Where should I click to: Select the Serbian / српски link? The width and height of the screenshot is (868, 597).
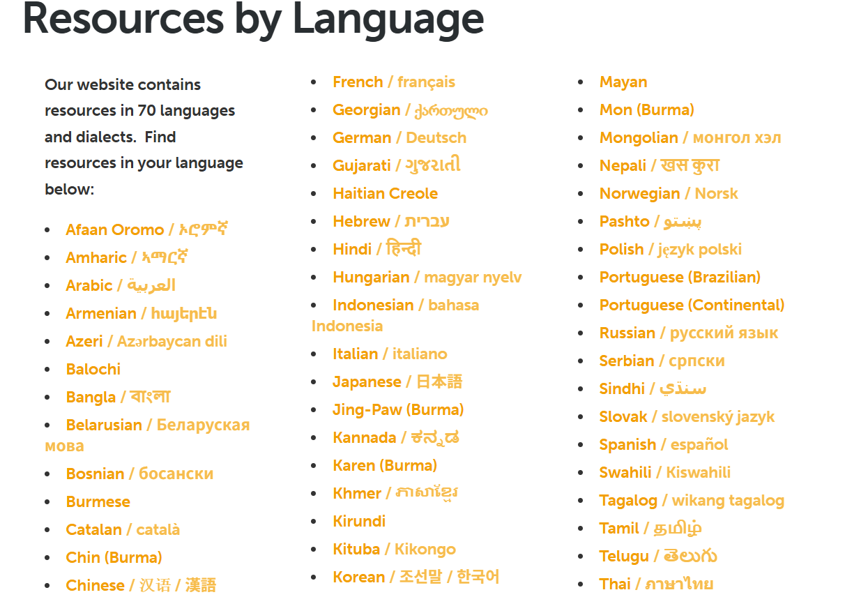pyautogui.click(x=662, y=361)
